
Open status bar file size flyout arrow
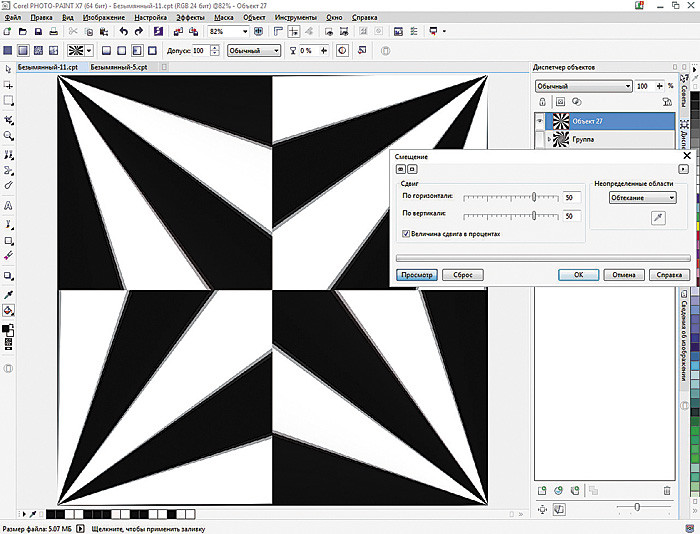tap(80, 529)
